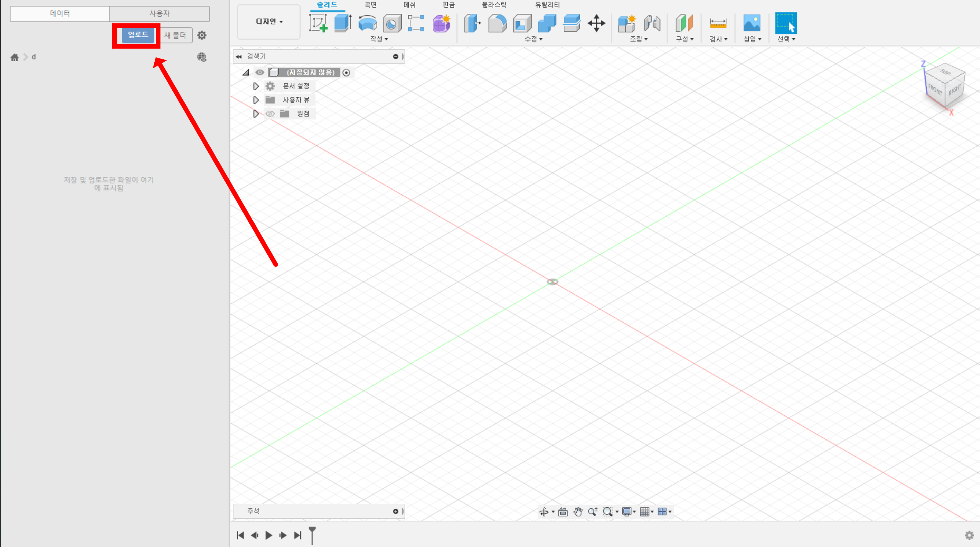This screenshot has height=547, width=980.
Task: Select the Rectangular Pattern tool icon
Action: click(x=416, y=23)
